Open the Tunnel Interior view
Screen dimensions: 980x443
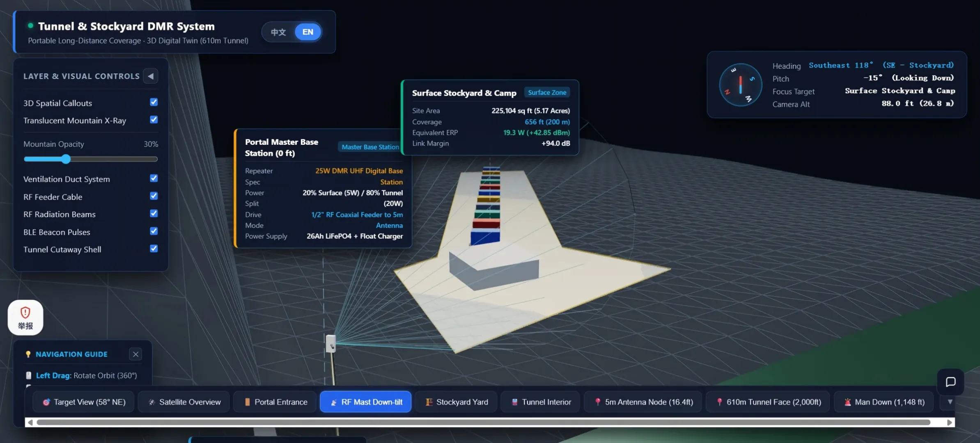click(x=541, y=402)
